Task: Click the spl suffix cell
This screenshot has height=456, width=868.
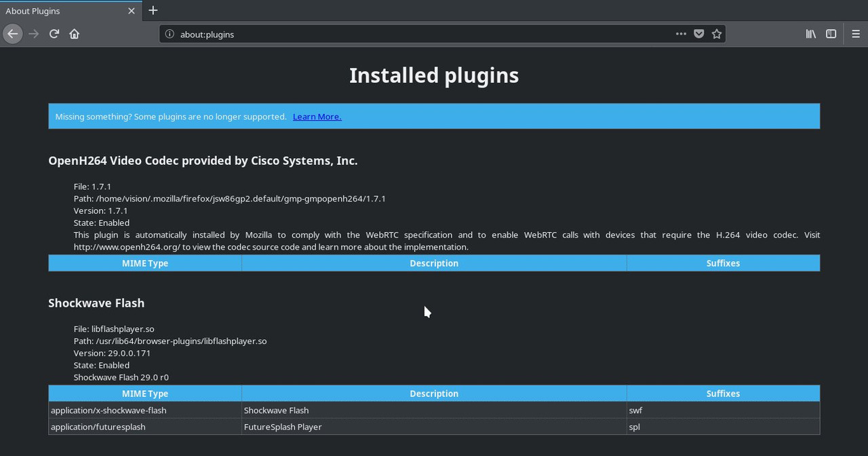Action: [723, 427]
